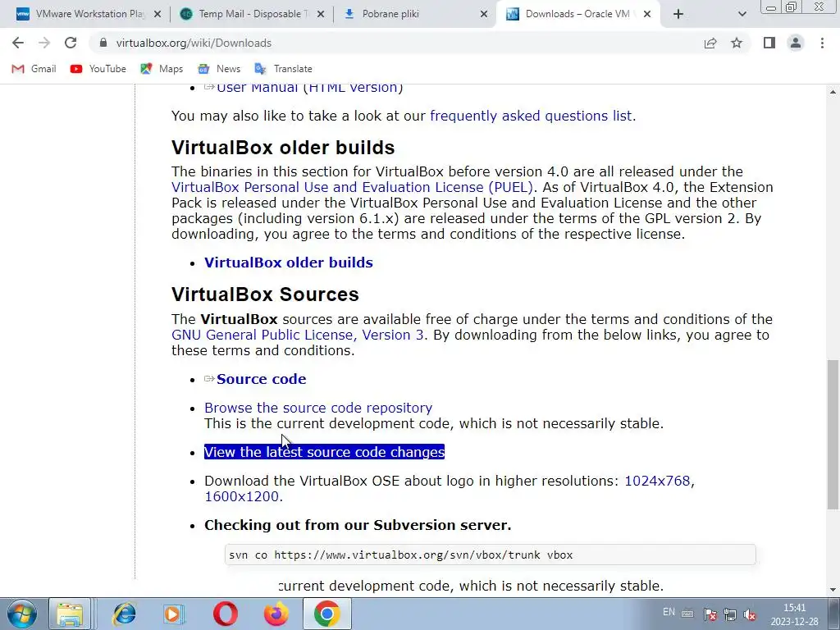Expand the tab search dropdown arrow
Viewport: 840px width, 630px height.
pos(742,14)
